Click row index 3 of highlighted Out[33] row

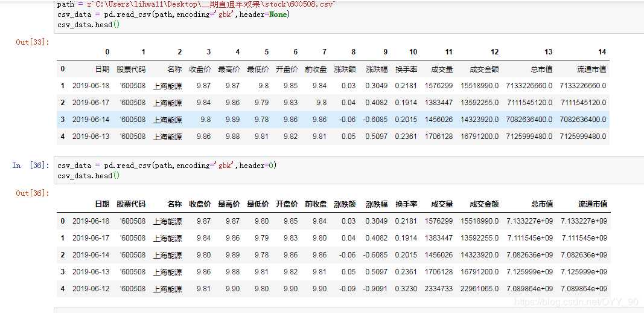[62, 120]
